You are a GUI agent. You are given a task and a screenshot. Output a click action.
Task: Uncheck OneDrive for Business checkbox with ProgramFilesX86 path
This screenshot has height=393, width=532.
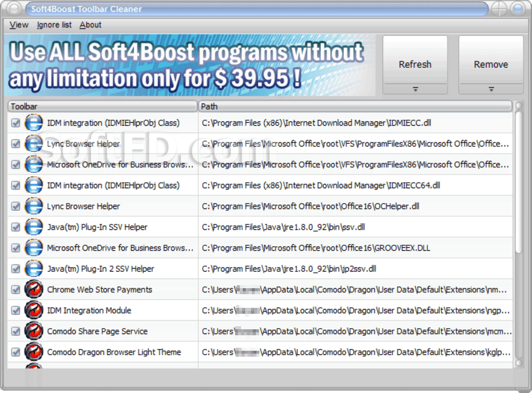click(x=15, y=164)
